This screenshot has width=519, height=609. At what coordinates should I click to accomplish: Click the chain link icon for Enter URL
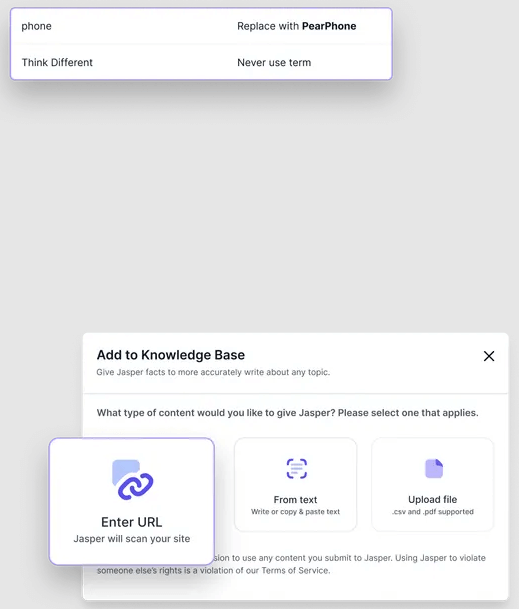(132, 480)
